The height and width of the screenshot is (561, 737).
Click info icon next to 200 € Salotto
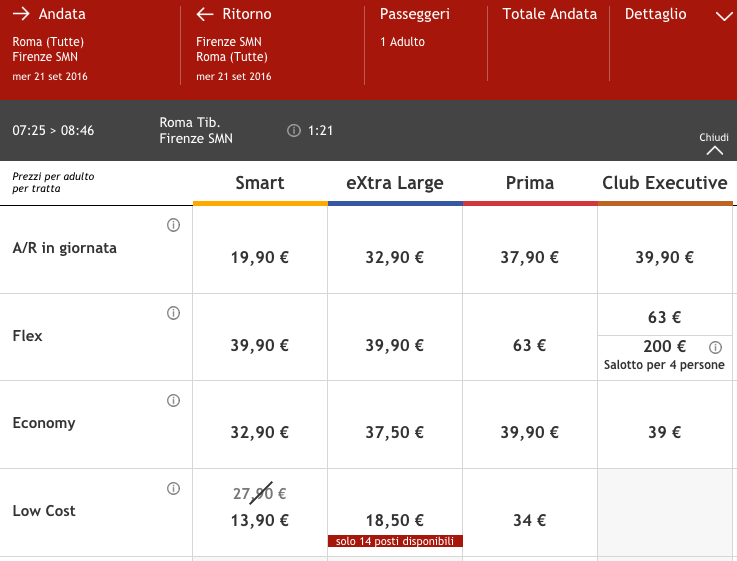click(715, 348)
